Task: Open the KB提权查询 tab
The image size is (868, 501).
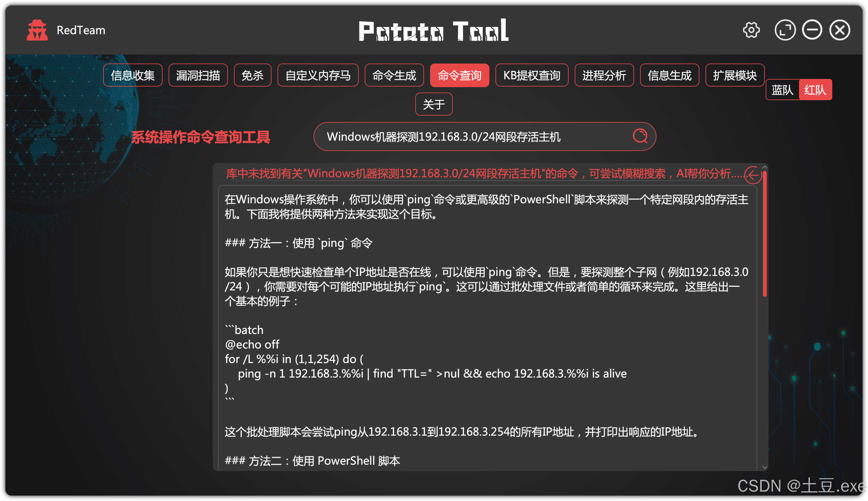Action: pos(531,75)
